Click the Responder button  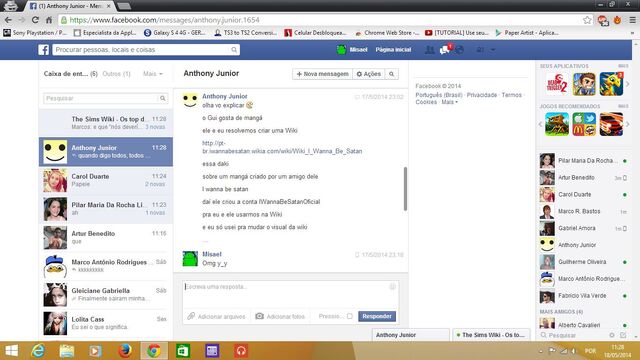point(377,316)
